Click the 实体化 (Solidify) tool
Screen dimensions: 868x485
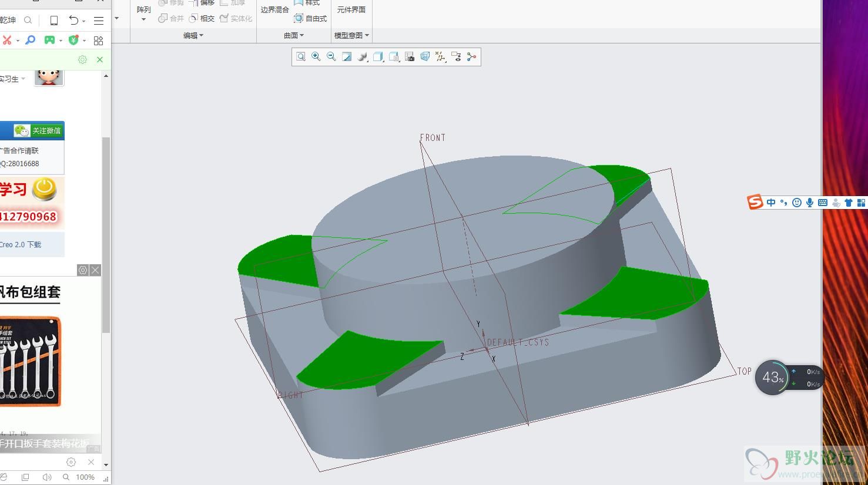coord(236,19)
